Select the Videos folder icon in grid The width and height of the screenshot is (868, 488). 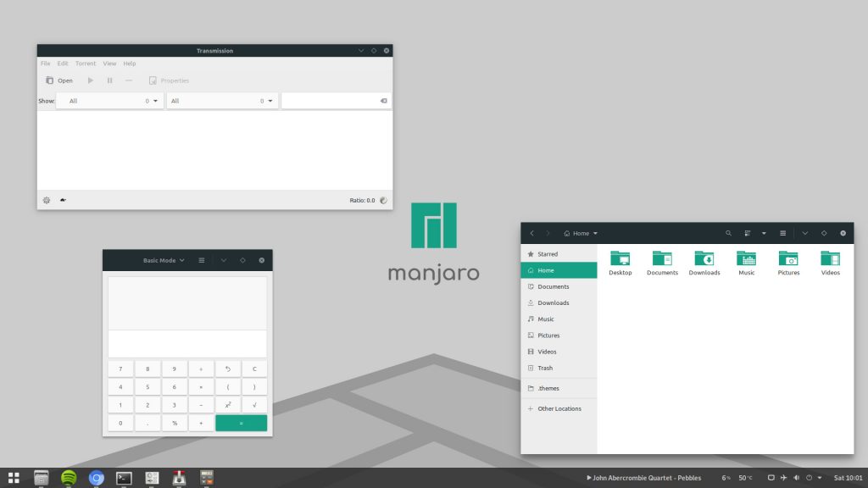[x=831, y=263]
